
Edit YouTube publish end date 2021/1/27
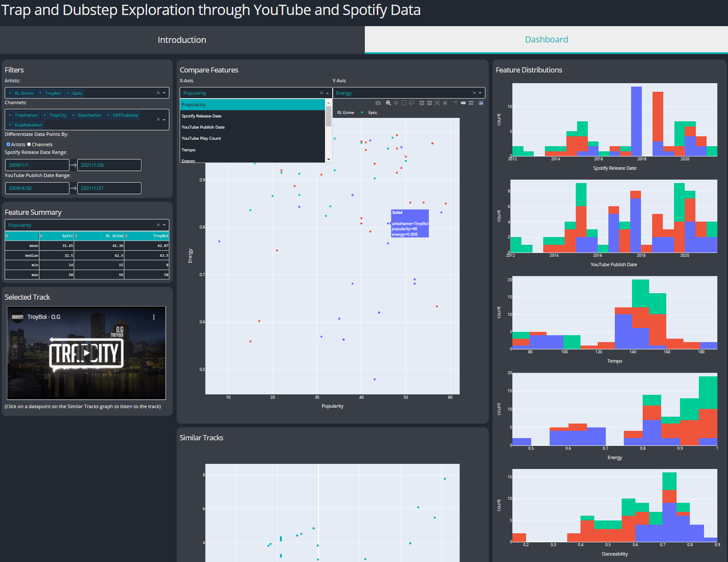[x=109, y=188]
